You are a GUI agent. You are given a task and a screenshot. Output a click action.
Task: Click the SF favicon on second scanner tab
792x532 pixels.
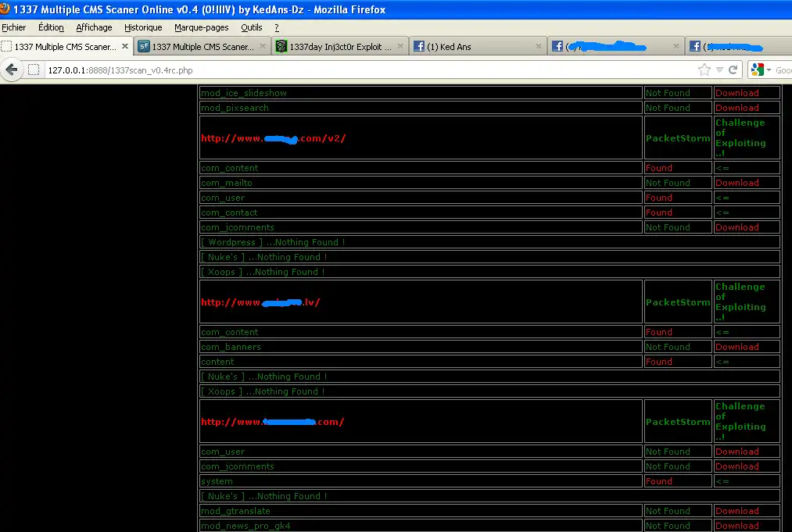click(x=143, y=46)
